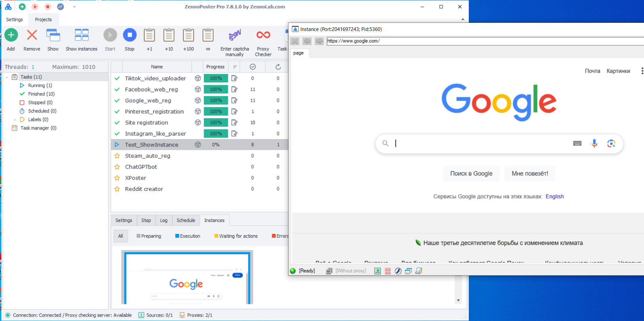
Task: Open the English language link
Action: (x=555, y=196)
